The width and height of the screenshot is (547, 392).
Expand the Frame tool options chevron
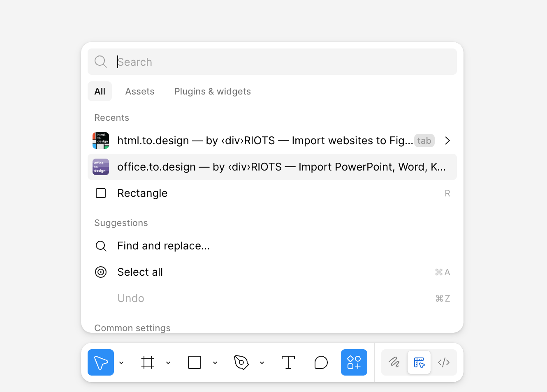click(x=168, y=363)
